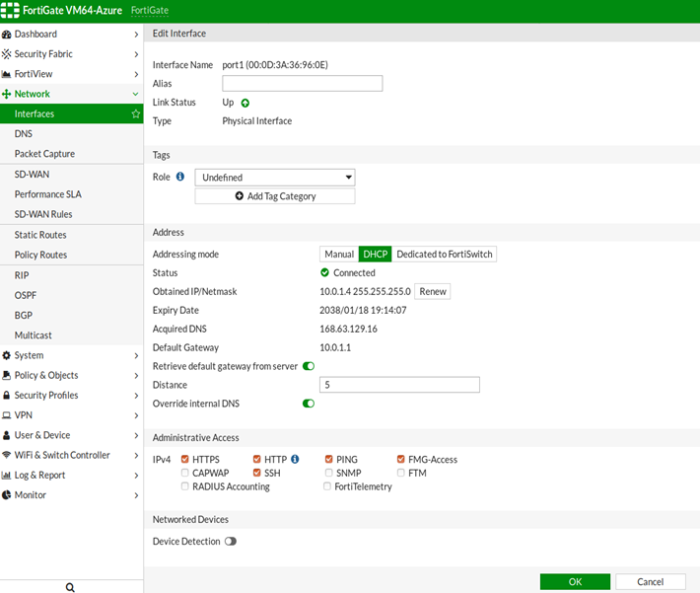Image resolution: width=700 pixels, height=593 pixels.
Task: Uncheck the FMG-Access checkbox
Action: pos(401,459)
